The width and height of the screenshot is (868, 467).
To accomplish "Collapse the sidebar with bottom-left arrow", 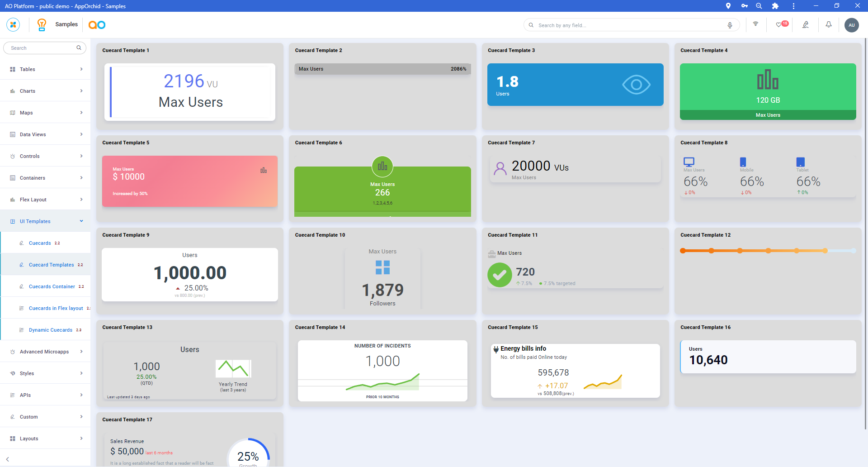I will (x=8, y=459).
